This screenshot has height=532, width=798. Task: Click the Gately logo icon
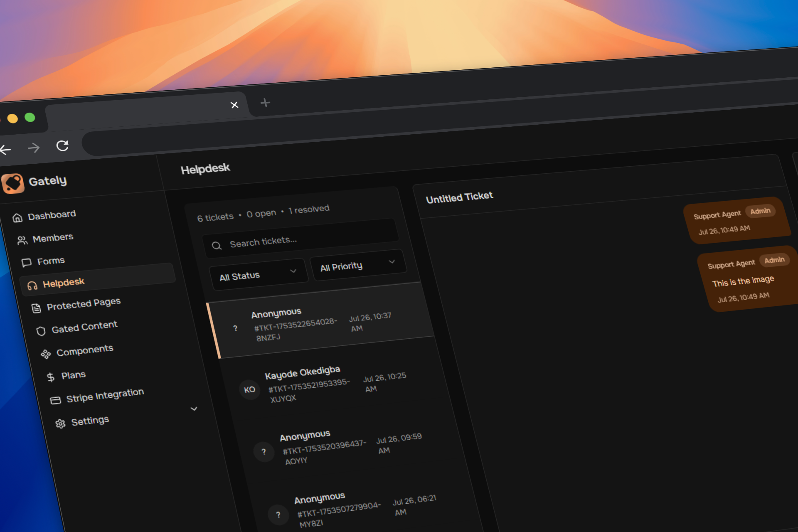tap(13, 183)
